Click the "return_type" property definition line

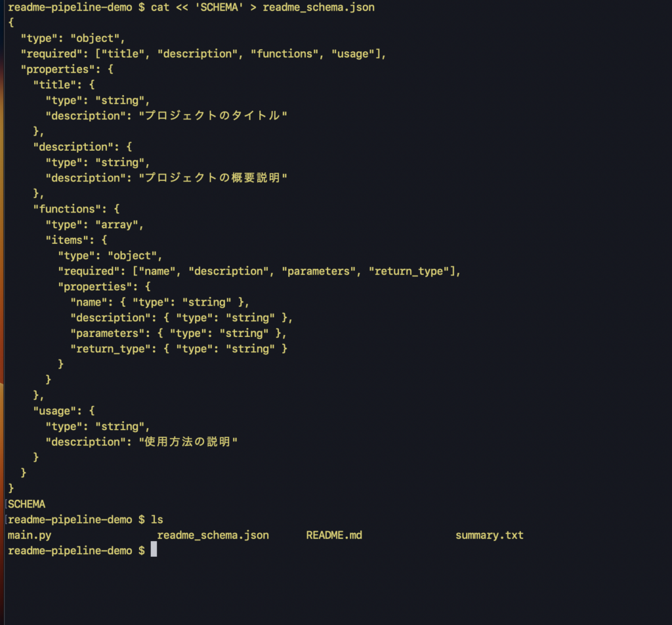(178, 349)
